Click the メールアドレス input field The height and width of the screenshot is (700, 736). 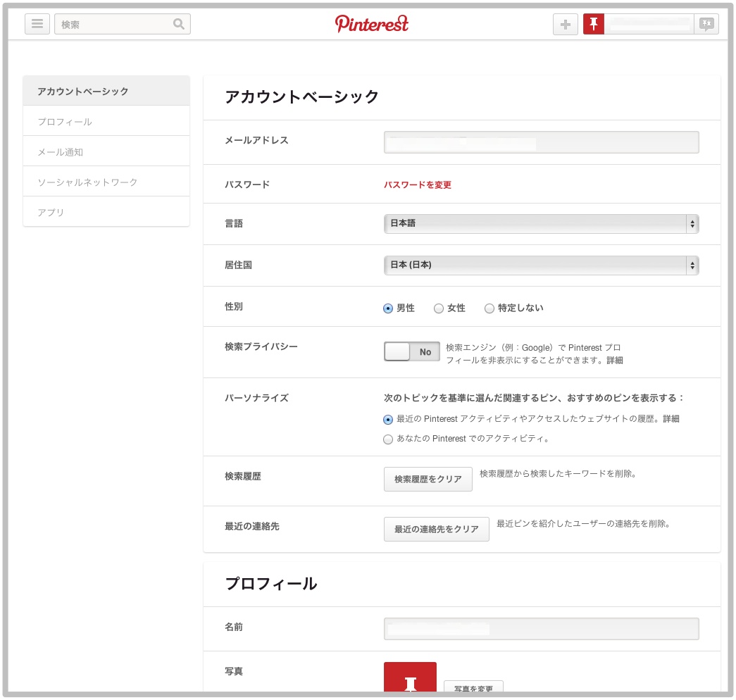pos(541,142)
